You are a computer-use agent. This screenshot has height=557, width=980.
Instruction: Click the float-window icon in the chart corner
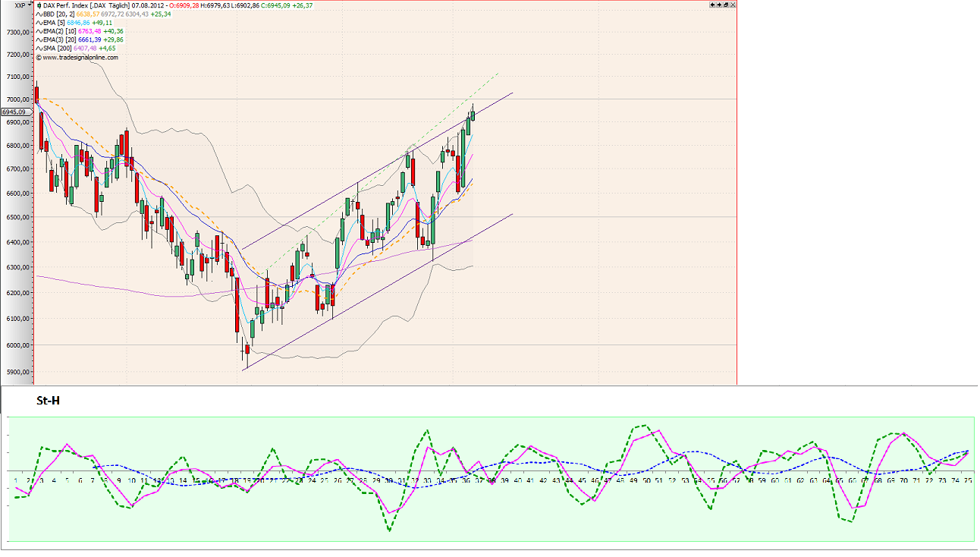(726, 5)
